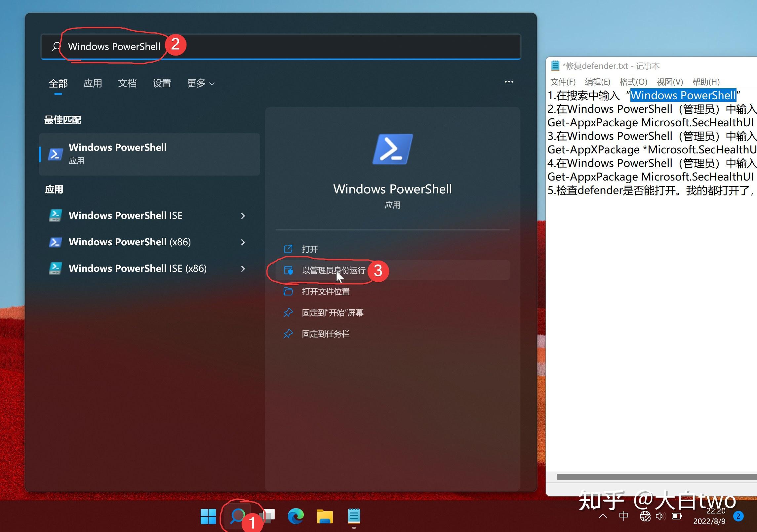Select 以管理员身份运行 for PowerShell
The height and width of the screenshot is (532, 757).
[334, 270]
